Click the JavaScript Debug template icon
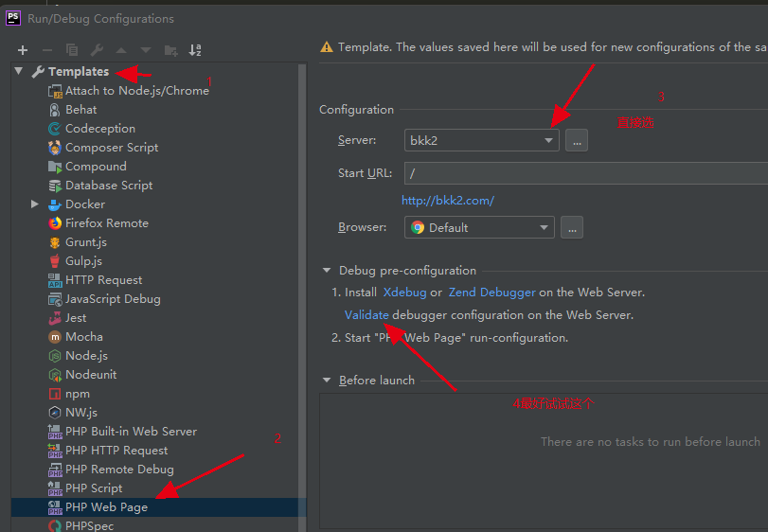This screenshot has width=768, height=532. point(55,299)
